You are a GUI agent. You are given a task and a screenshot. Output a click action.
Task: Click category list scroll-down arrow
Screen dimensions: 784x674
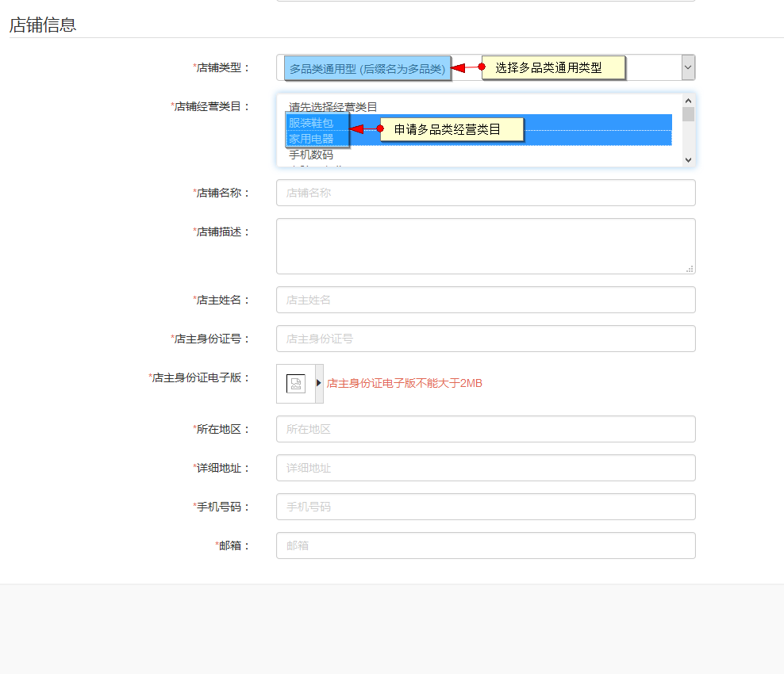pos(689,160)
